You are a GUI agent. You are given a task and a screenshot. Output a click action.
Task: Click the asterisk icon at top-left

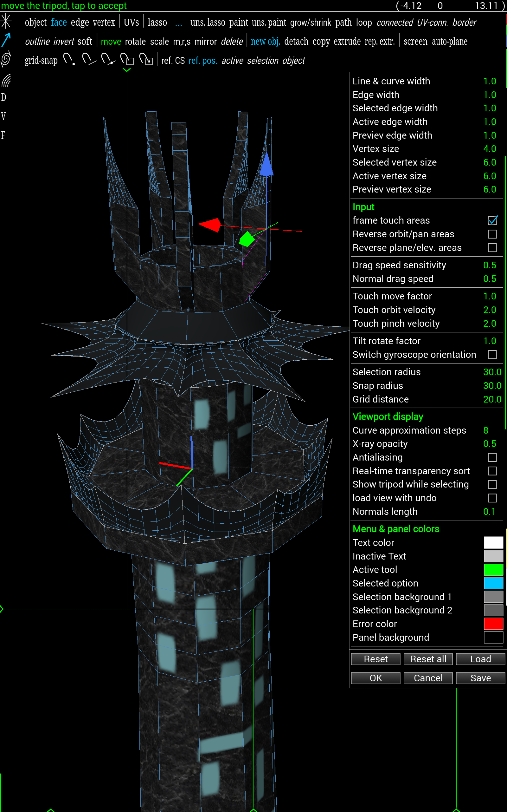pos(6,22)
